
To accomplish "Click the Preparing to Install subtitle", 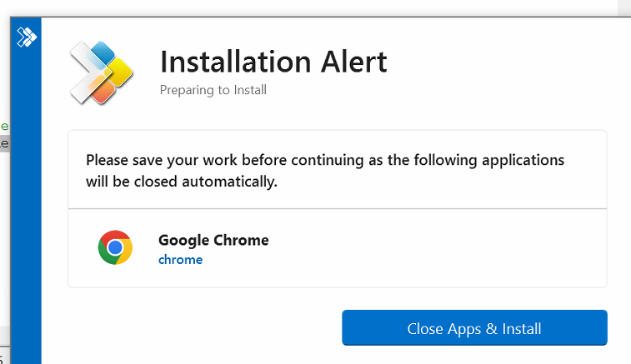I will [x=213, y=90].
